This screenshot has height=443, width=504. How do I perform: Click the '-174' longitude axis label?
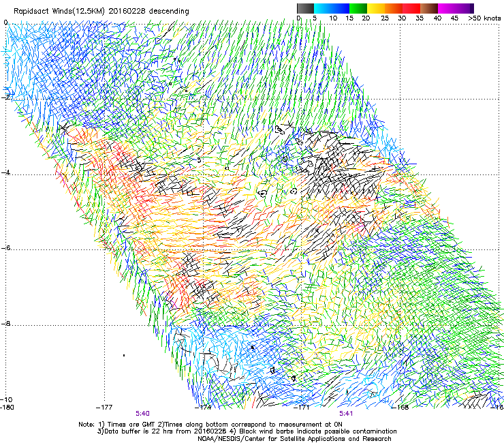coord(204,408)
